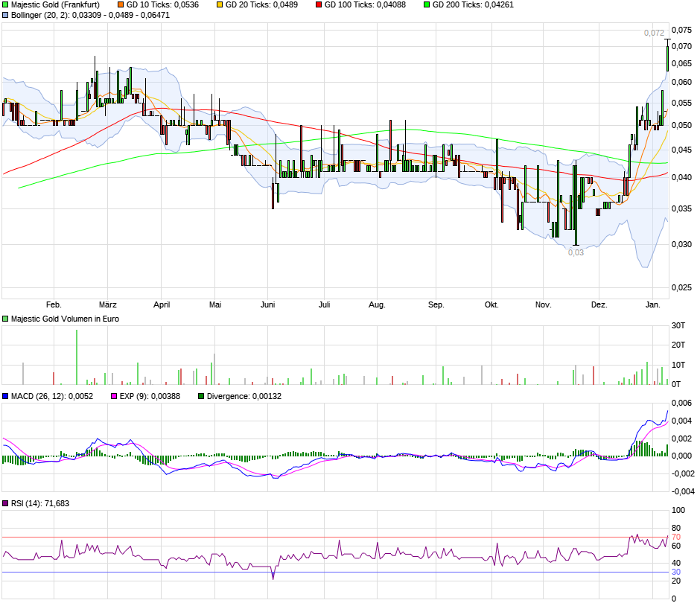
Task: Click the magenta EXP (9) legend swatch
Action: (x=114, y=396)
